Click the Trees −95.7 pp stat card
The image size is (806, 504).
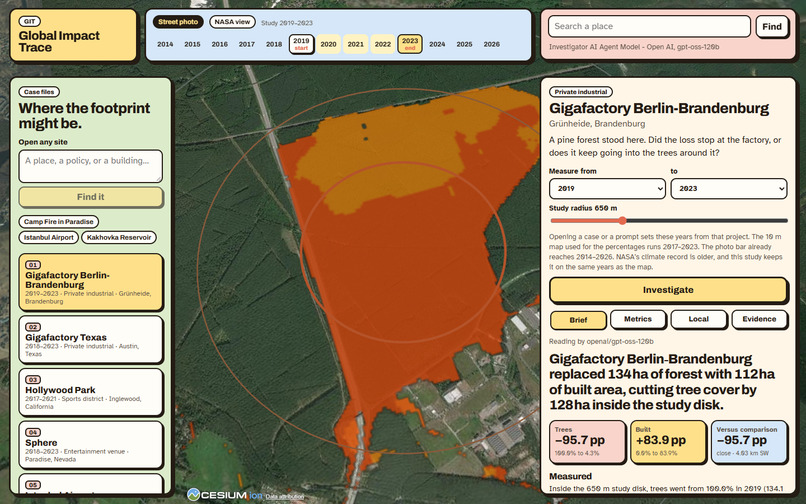(588, 442)
